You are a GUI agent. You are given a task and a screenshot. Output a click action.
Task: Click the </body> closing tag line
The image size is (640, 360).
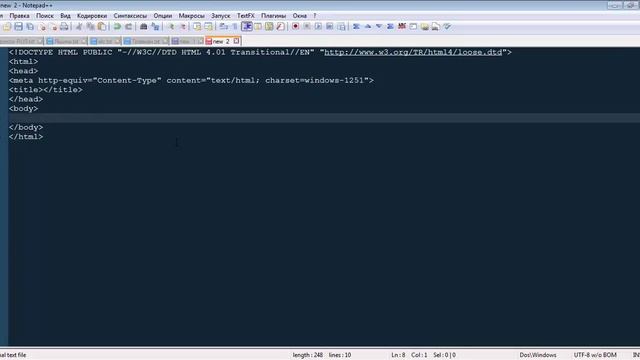[x=26, y=127]
